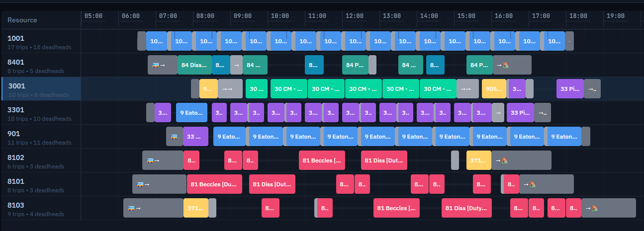Select the 84 Diss trip in row 8401

pyautogui.click(x=194, y=65)
